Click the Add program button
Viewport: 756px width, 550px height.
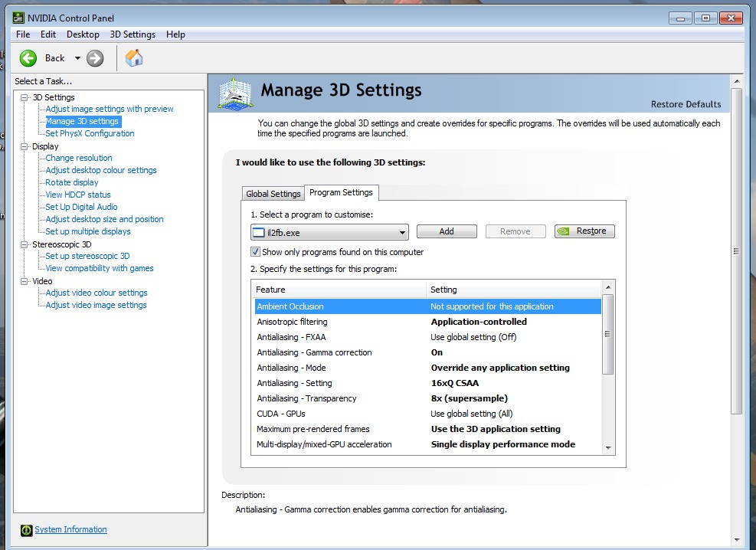pos(447,231)
